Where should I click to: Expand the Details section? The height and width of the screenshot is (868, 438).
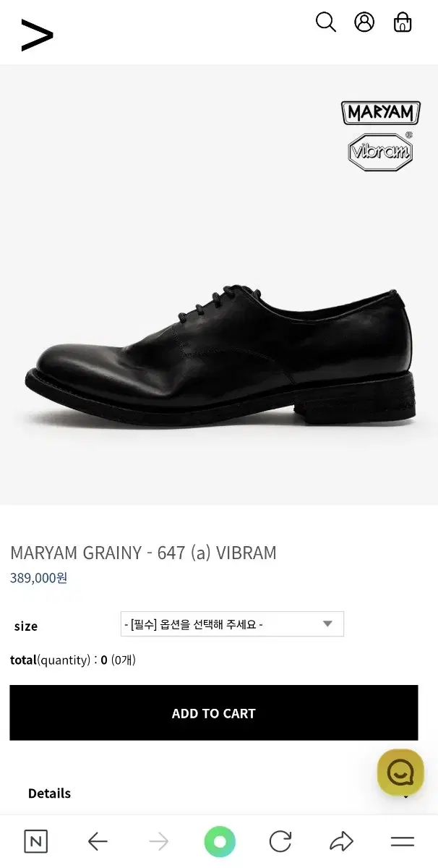219,793
